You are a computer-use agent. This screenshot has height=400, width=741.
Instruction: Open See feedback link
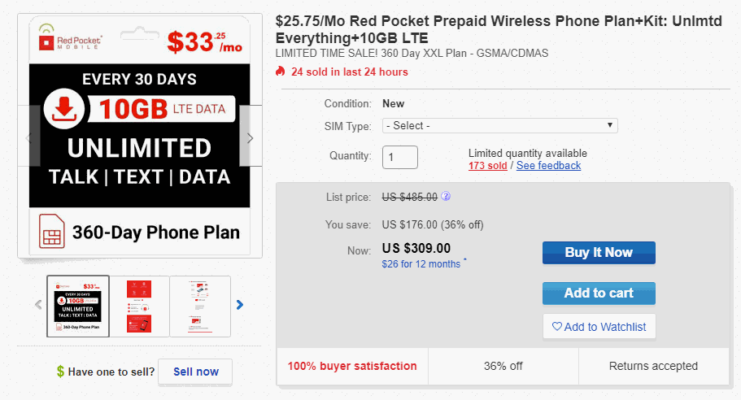548,165
